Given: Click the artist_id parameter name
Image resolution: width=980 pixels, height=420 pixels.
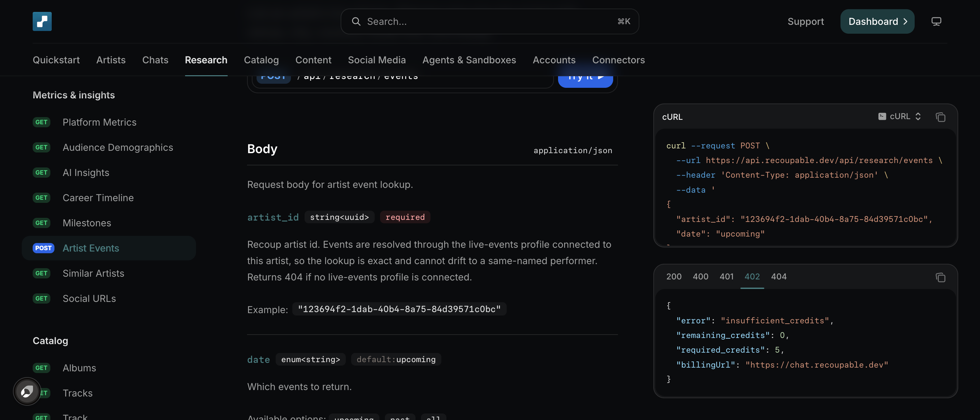Looking at the screenshot, I should click(273, 217).
